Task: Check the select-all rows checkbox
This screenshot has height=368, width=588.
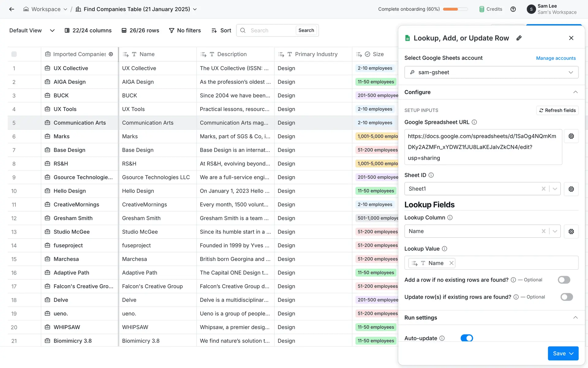Action: 14,54
